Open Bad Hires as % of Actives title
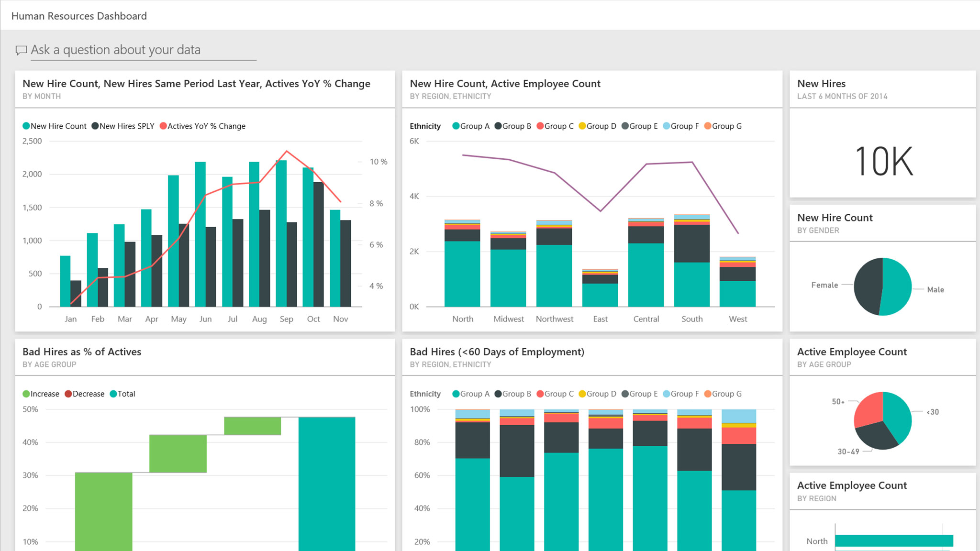This screenshot has width=980, height=551. 82,352
